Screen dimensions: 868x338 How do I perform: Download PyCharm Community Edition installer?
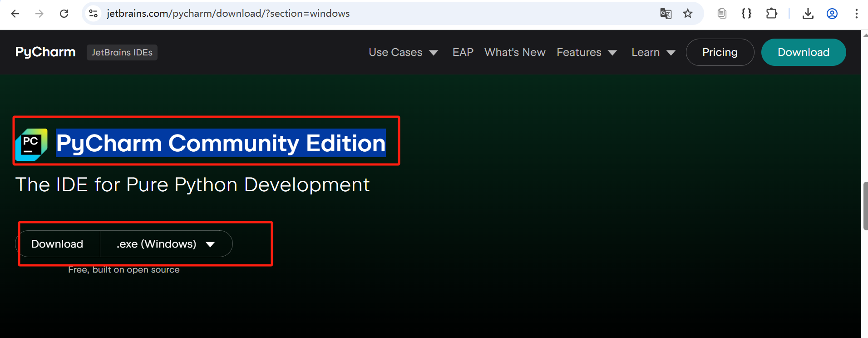click(58, 244)
